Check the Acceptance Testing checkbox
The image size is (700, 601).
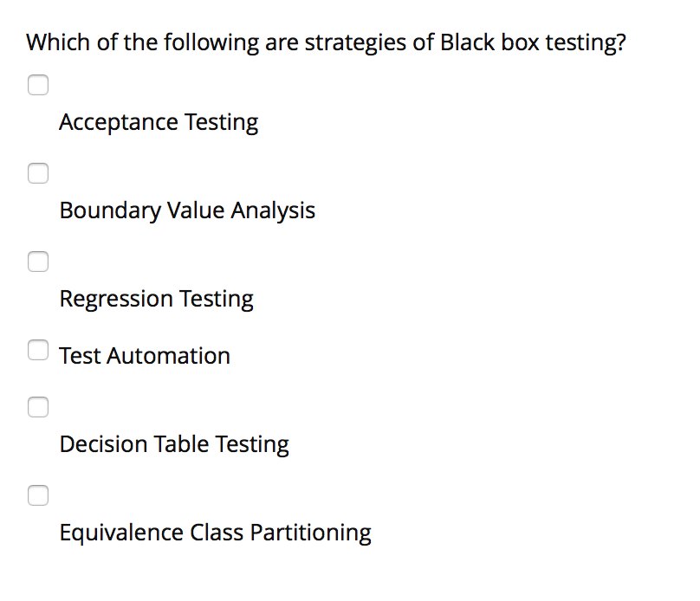click(x=38, y=85)
